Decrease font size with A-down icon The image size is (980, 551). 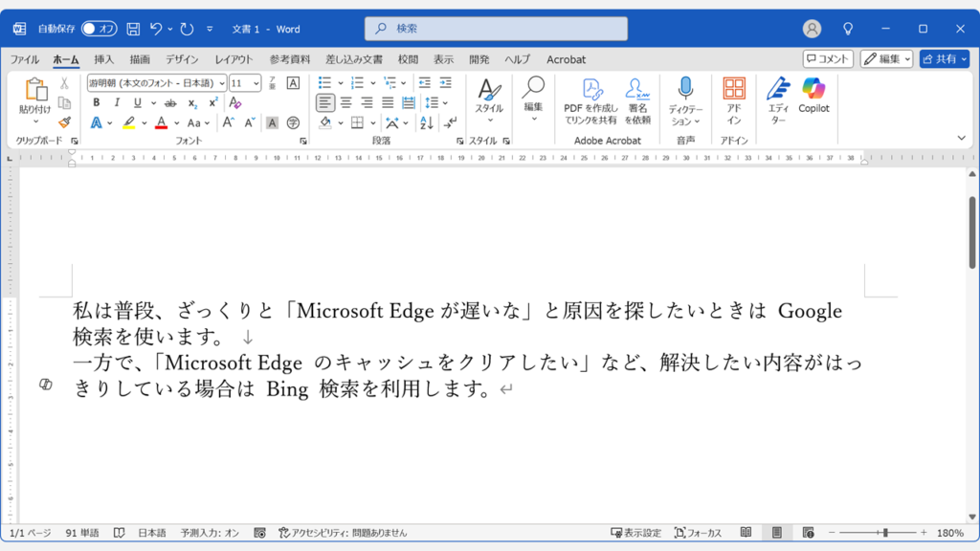(x=250, y=122)
